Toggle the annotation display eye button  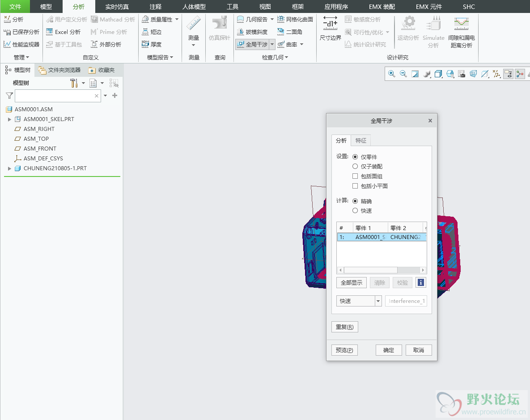pos(509,74)
